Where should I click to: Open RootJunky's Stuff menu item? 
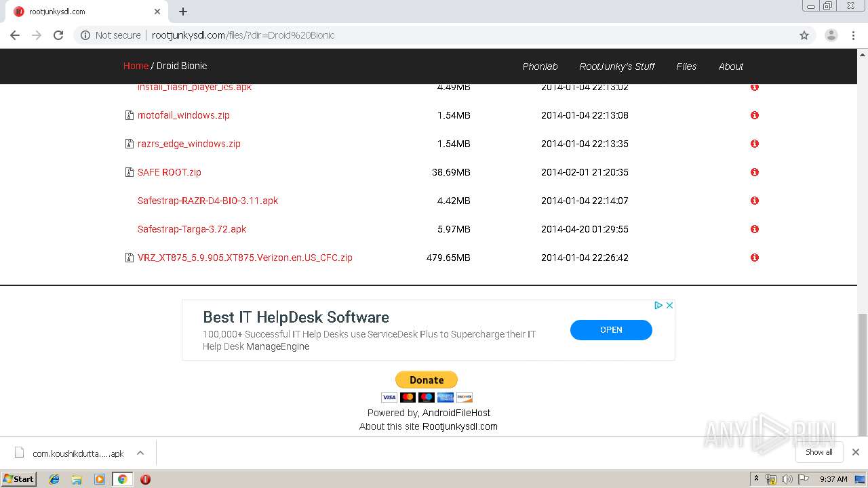[x=617, y=66]
